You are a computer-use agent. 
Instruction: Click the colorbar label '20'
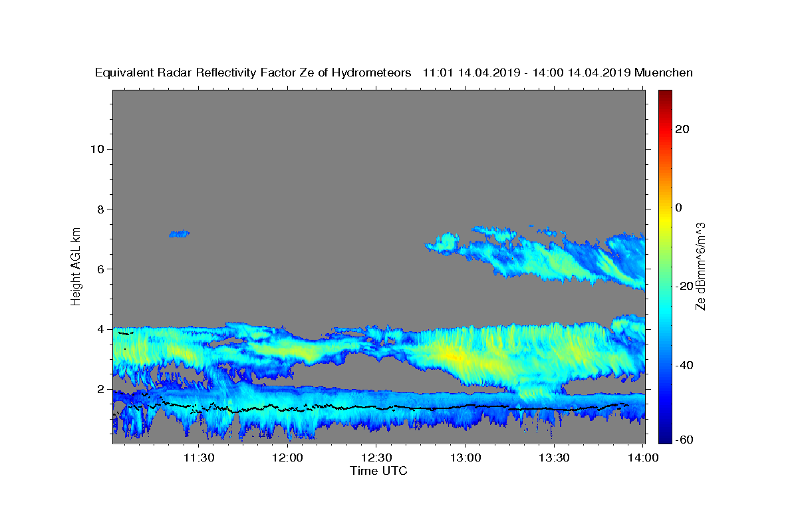coord(682,129)
